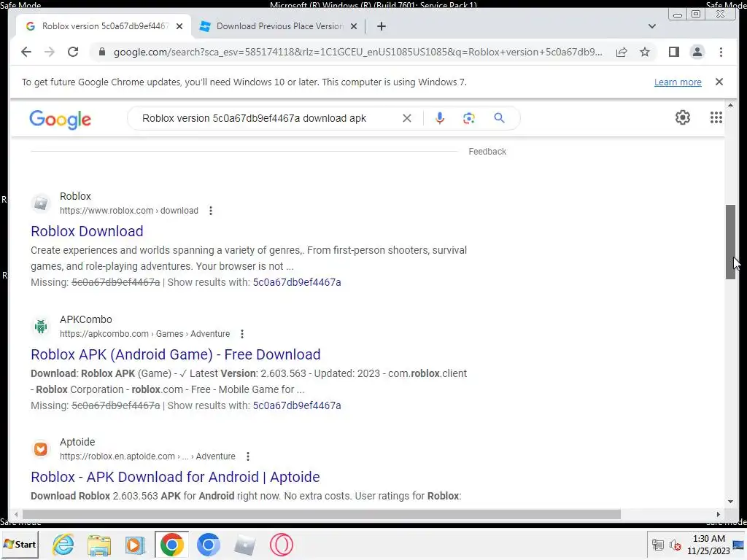Open the muted volume tray icon
This screenshot has height=560, width=747.
(675, 545)
